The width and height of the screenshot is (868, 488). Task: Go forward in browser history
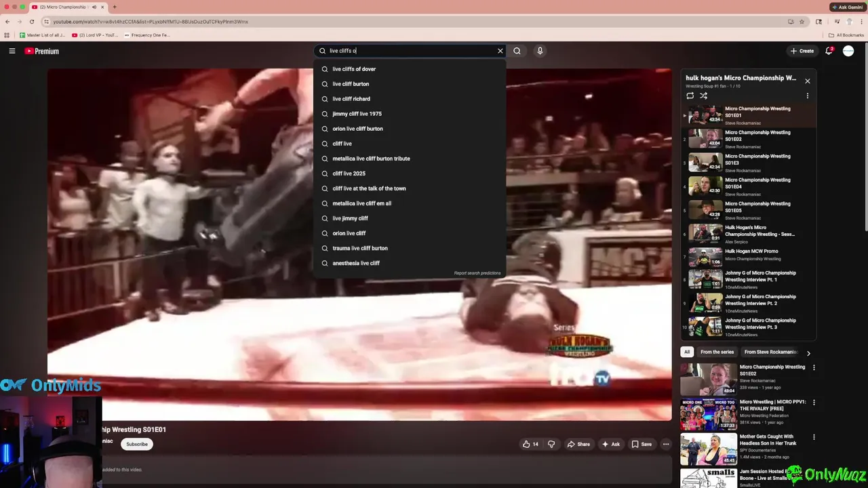(19, 22)
